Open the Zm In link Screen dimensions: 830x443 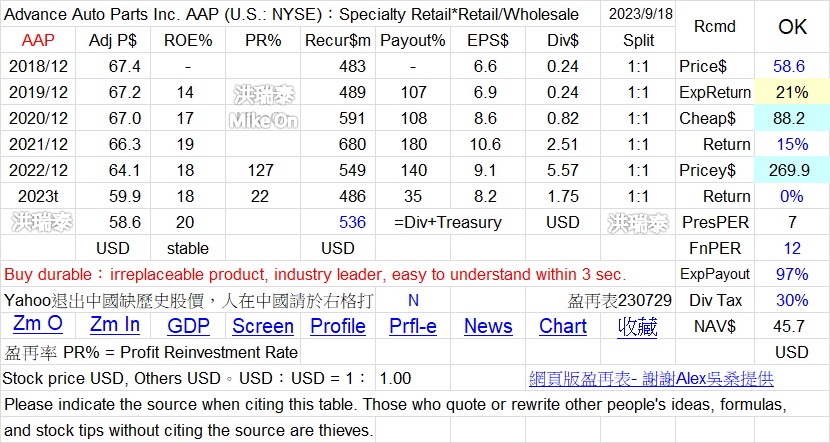coord(115,325)
